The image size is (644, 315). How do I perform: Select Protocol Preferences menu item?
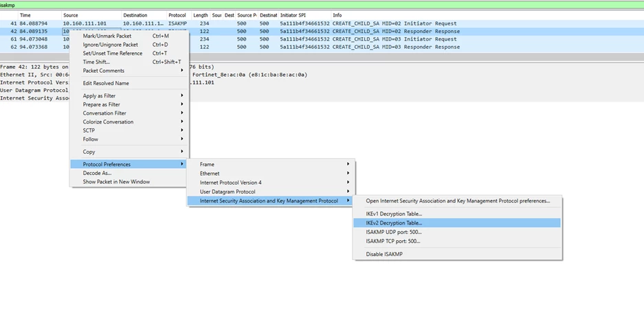(129, 165)
